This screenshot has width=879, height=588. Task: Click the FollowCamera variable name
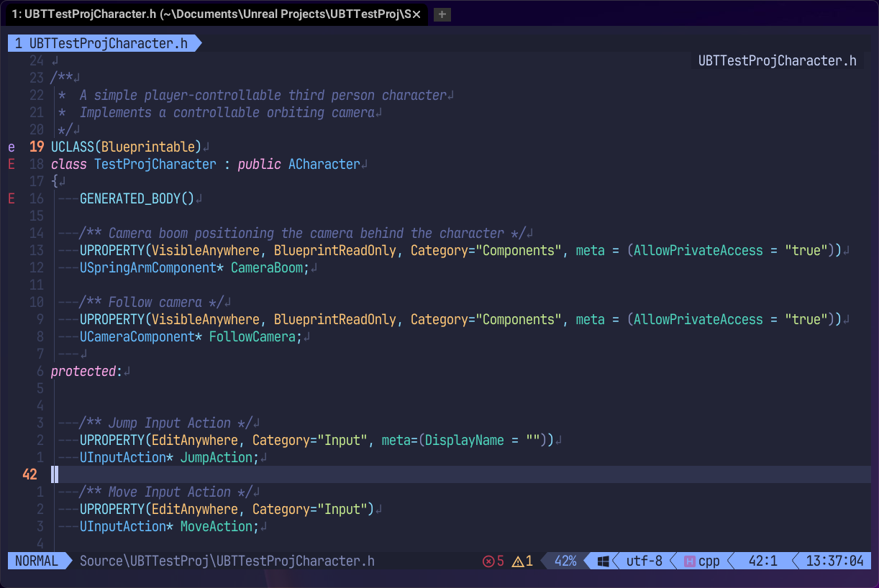(252, 337)
